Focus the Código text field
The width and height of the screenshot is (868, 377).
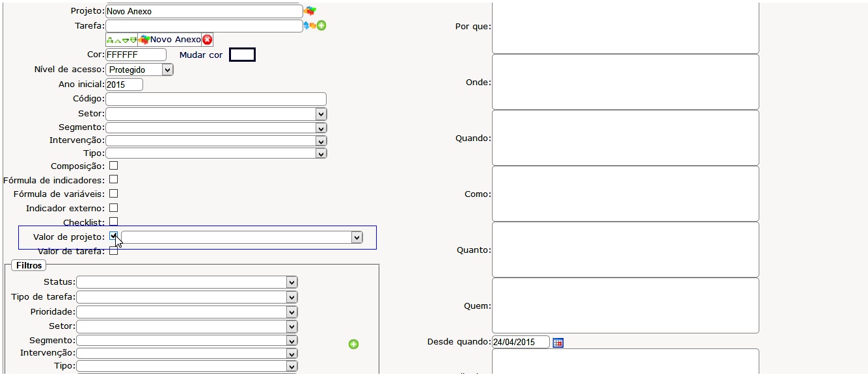(x=215, y=99)
